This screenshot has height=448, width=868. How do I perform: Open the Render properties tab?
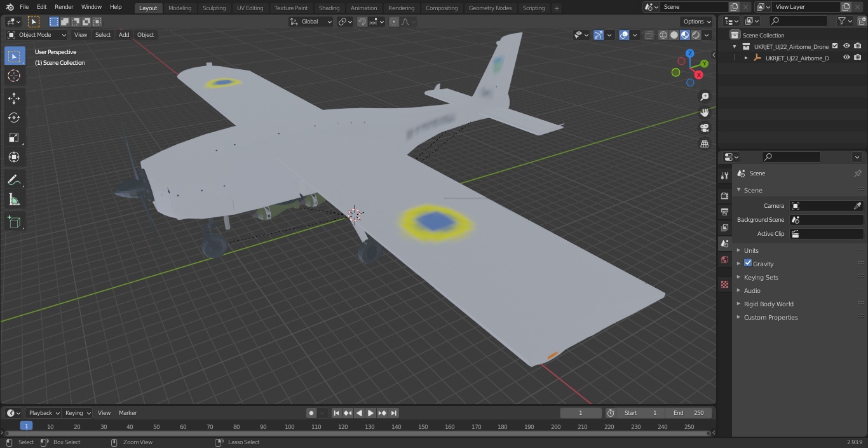click(x=724, y=196)
